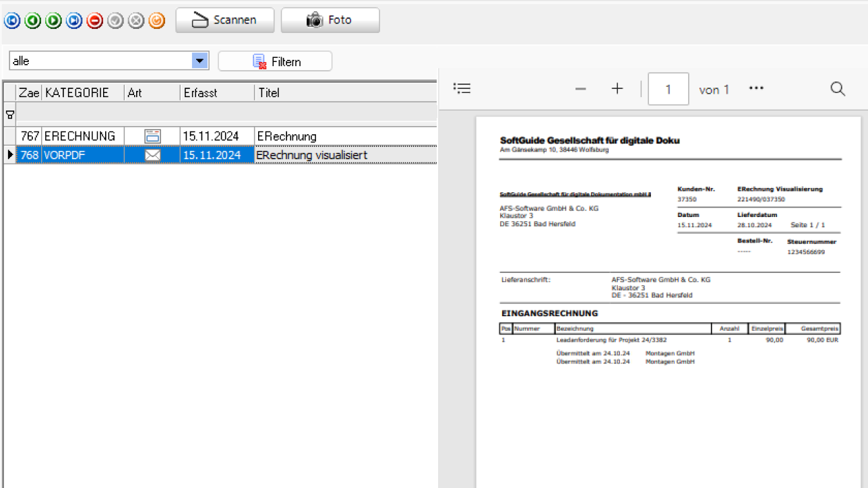
Task: Open PDF viewer more options ellipsis
Action: pos(756,89)
